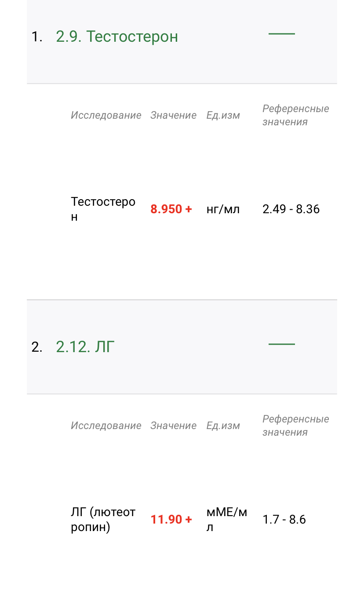The height and width of the screenshot is (597, 364).
Task: Select the ЛГ (лютеотропин) test name cell
Action: 103,519
